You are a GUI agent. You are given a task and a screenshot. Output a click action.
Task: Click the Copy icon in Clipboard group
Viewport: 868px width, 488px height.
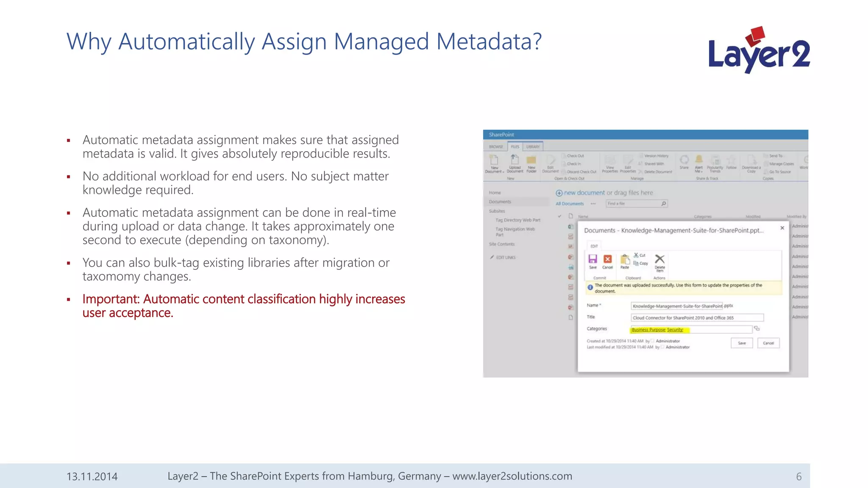click(636, 263)
